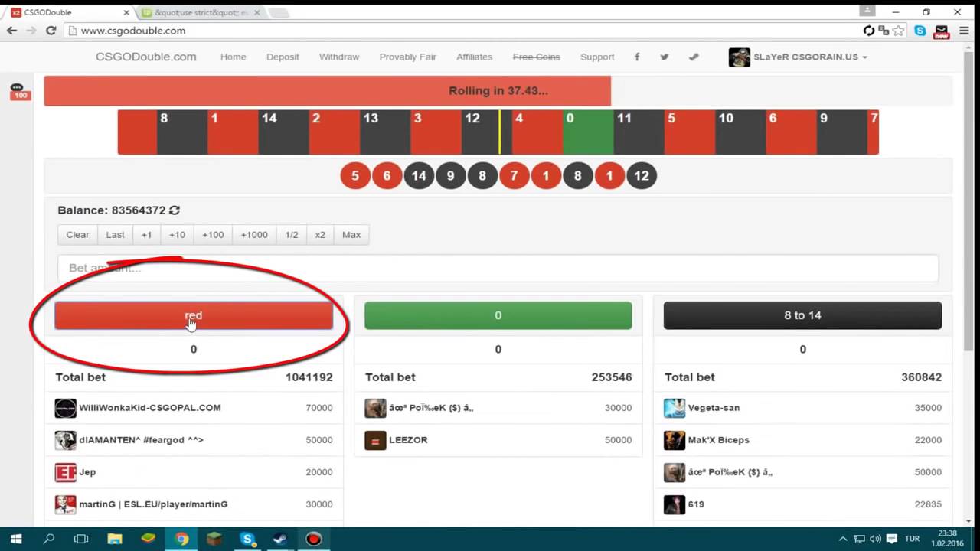Viewport: 980px width, 551px height.
Task: Click the CSGODouble.com brand link
Action: pos(145,57)
